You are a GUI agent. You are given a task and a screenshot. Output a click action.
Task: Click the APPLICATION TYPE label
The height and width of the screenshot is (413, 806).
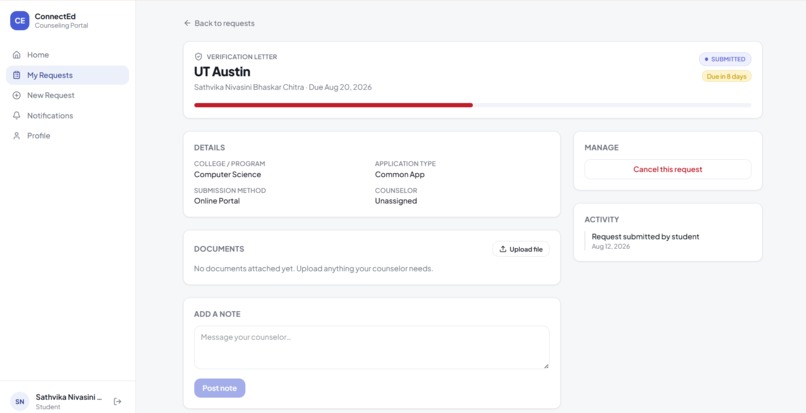[x=405, y=164]
